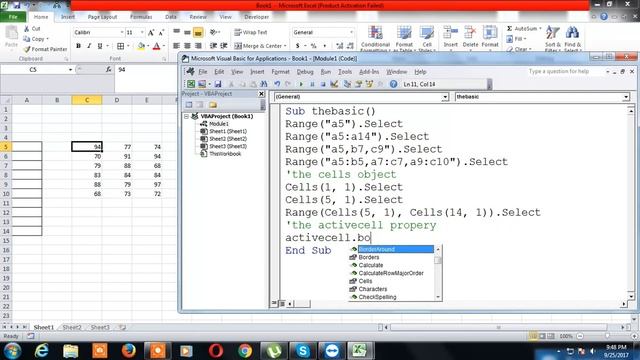Close the Project Explorer panel
Image resolution: width=640 pixels, height=360 pixels.
point(262,94)
